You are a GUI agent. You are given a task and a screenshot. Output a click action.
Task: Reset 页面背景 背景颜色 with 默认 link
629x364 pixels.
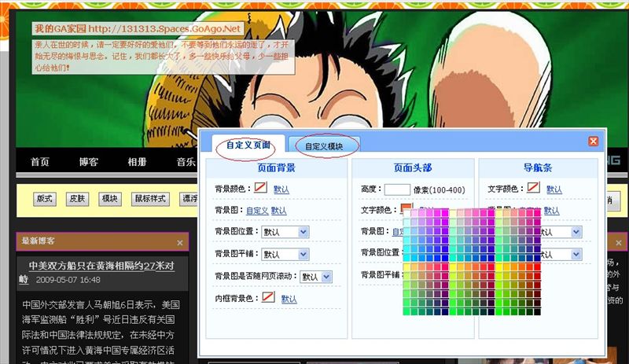(x=281, y=189)
